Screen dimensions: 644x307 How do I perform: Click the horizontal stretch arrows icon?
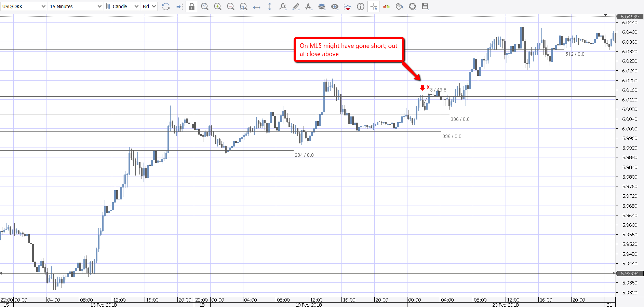click(x=257, y=7)
